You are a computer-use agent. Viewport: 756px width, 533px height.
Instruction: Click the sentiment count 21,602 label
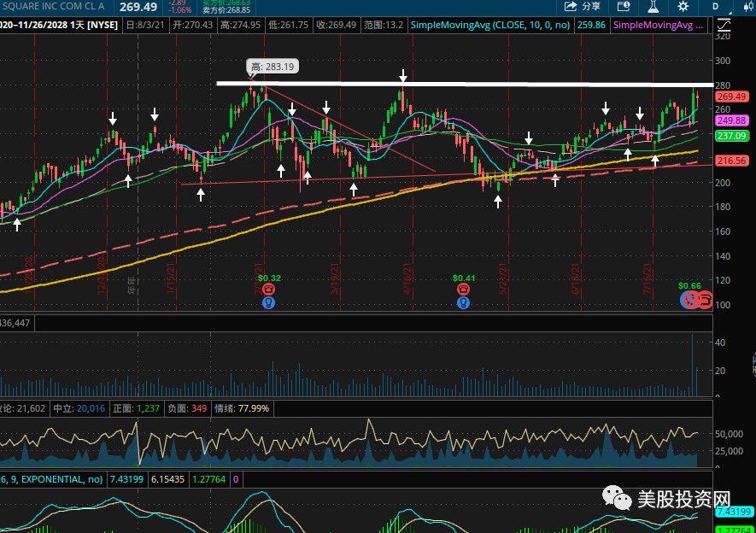[x=23, y=408]
